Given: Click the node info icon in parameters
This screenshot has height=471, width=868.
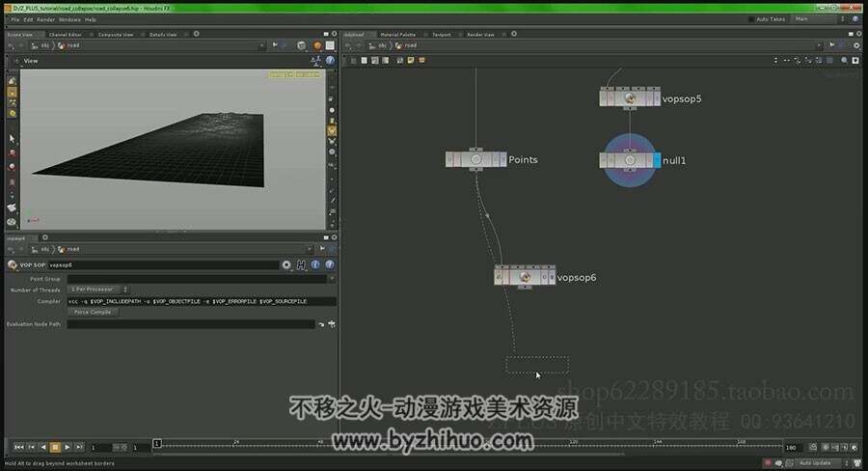Looking at the screenshot, I should (x=315, y=264).
